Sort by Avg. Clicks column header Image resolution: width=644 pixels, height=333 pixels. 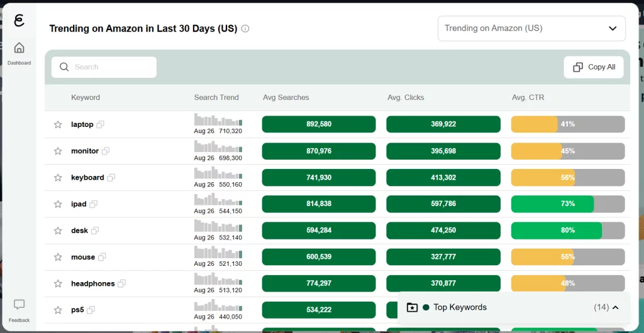[406, 97]
